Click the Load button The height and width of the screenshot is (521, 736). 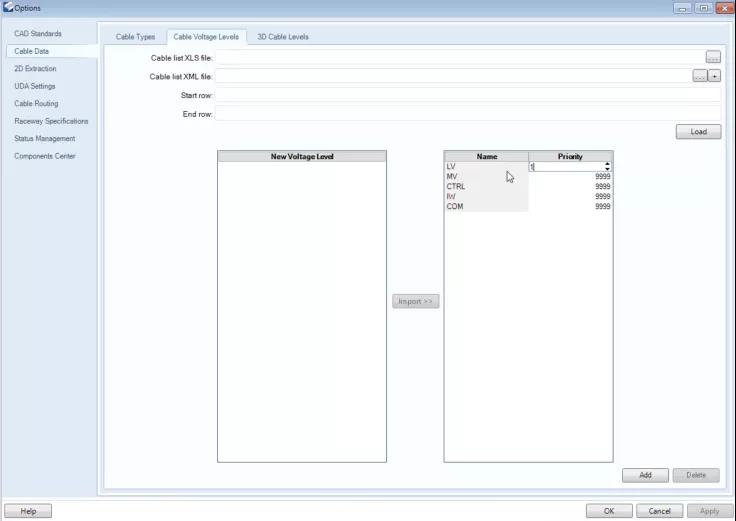coord(698,132)
